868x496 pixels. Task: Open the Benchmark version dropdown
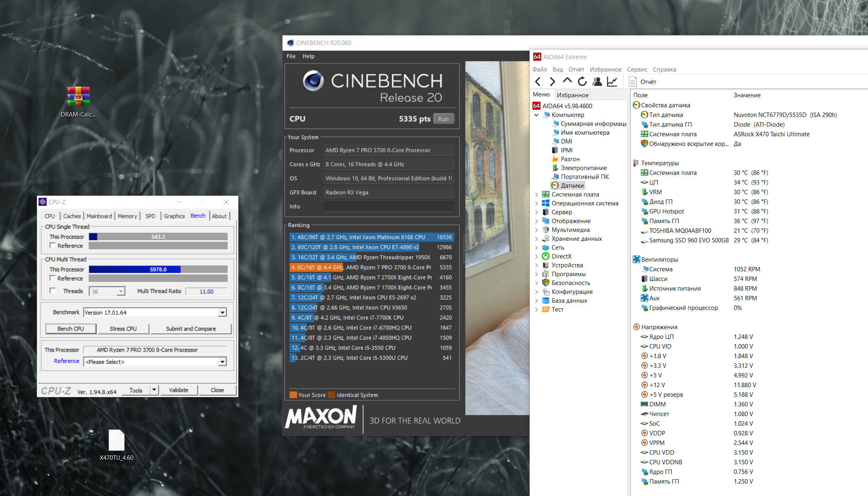tap(222, 312)
